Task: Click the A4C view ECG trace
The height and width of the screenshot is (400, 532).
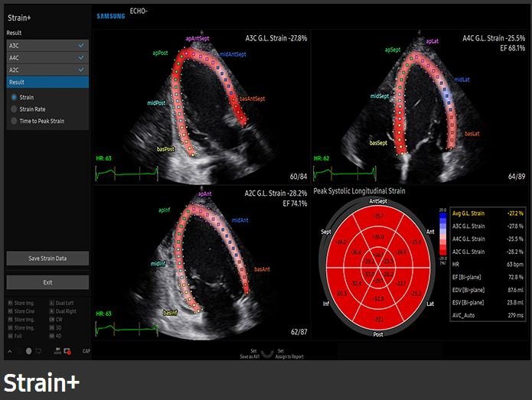Action: [344, 174]
